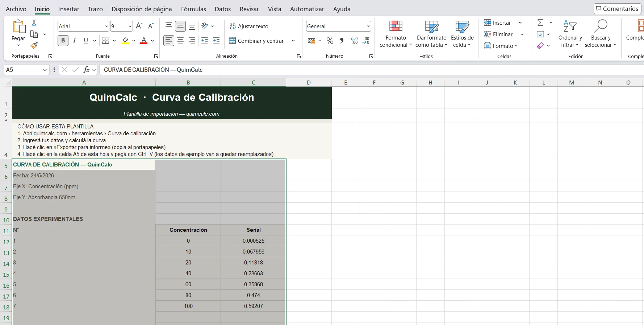
Task: Switch to the Fórmulas tab
Action: (193, 9)
